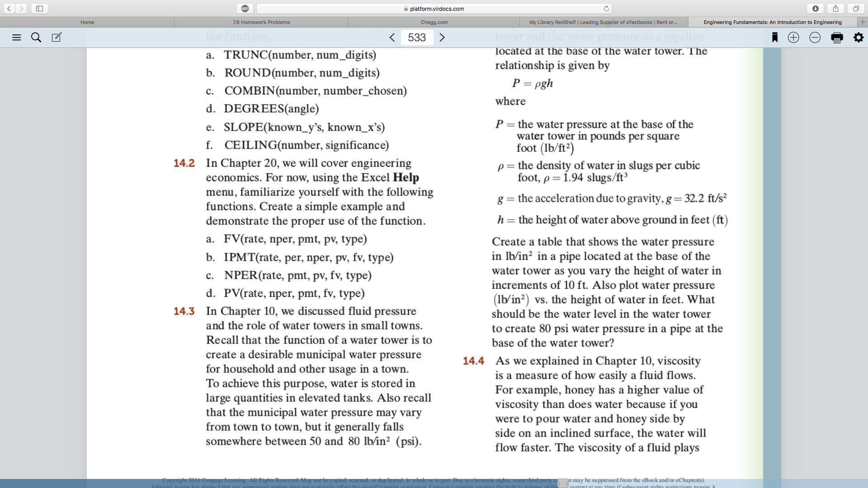The width and height of the screenshot is (868, 488).
Task: Bookmark this page with the bookmark icon
Action: point(774,38)
